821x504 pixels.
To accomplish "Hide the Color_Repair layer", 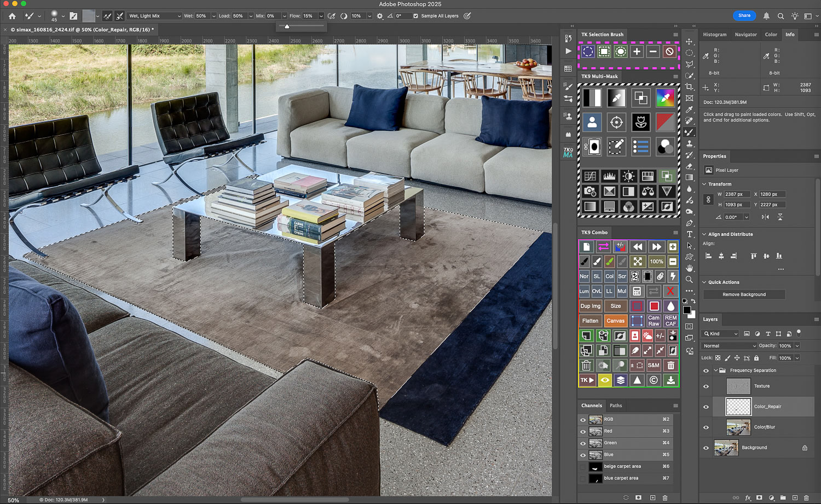I will (706, 407).
